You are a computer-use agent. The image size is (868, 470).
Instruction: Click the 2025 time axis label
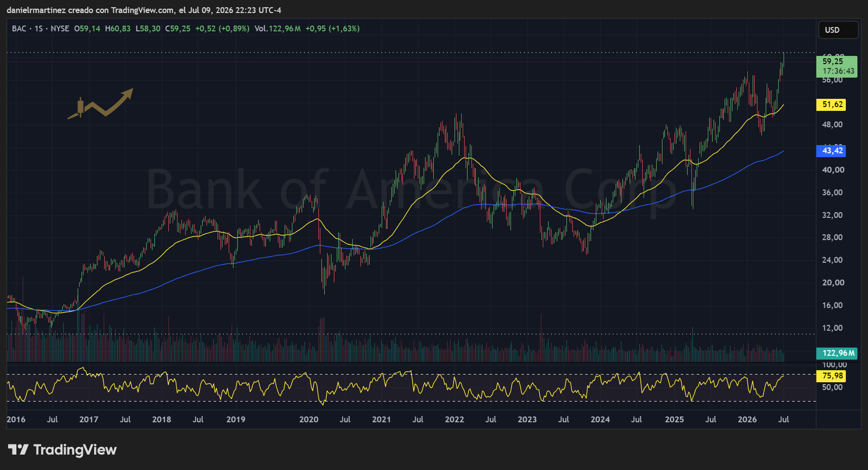point(675,419)
